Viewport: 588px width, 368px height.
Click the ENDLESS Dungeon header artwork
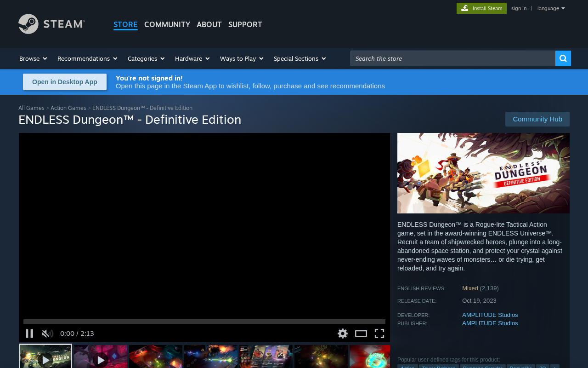pos(483,173)
